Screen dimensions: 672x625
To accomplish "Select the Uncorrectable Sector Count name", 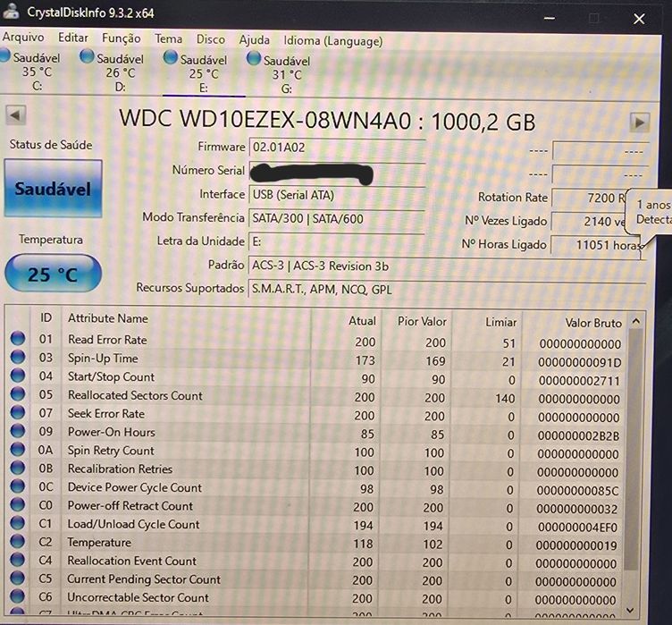I will pyautogui.click(x=138, y=597).
